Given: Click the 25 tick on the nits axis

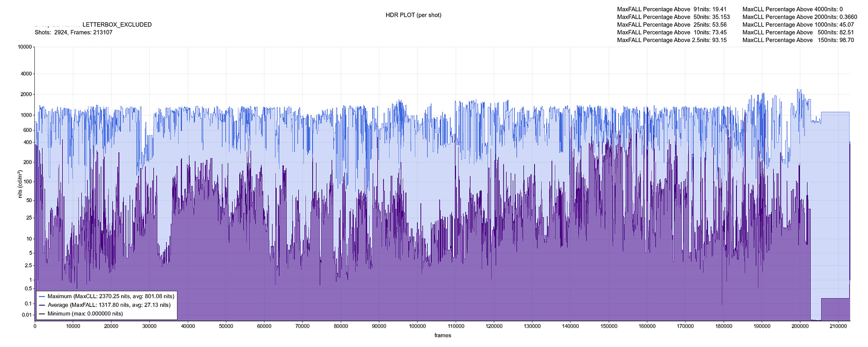Looking at the screenshot, I should (x=29, y=218).
